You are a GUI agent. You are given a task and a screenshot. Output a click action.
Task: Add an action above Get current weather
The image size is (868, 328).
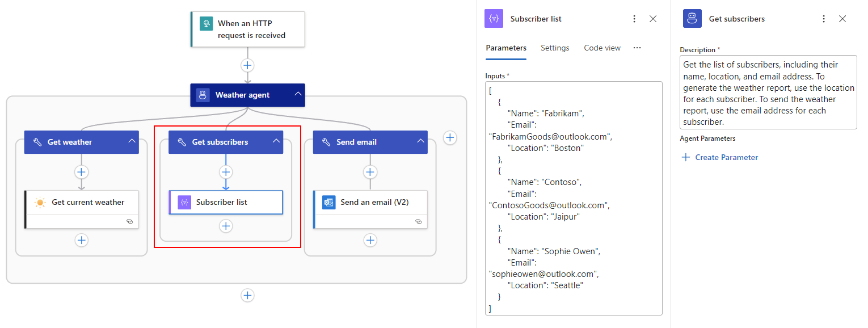(82, 172)
